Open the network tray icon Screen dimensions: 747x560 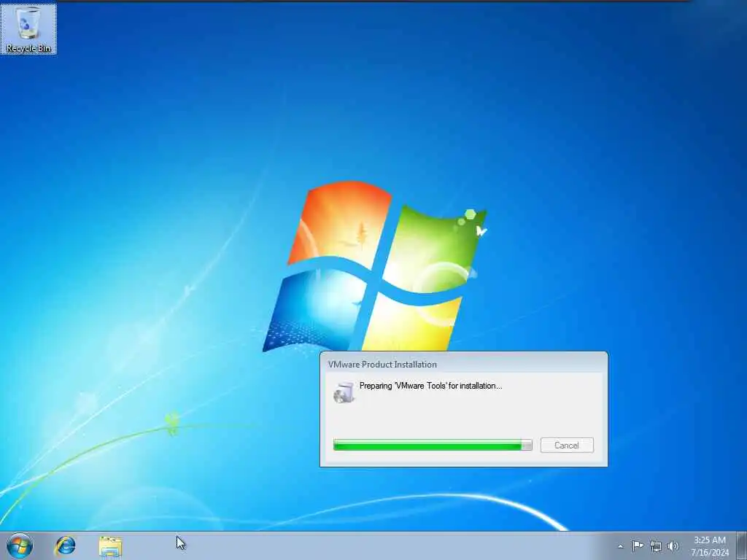[656, 546]
